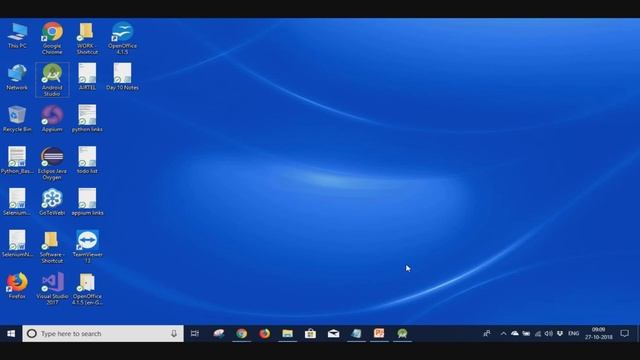Screen dimensions: 640x360
Task: Open File Explorer from the taskbar
Action: click(287, 333)
